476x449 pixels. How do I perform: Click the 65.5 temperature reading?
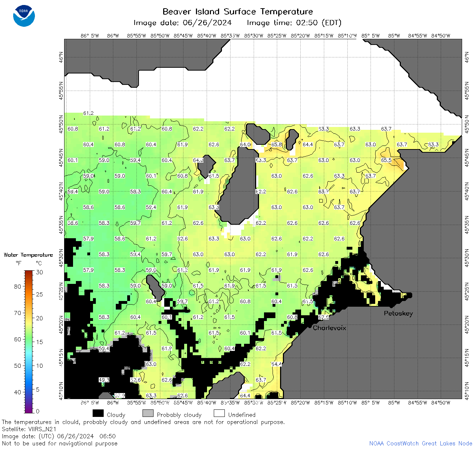(386, 160)
